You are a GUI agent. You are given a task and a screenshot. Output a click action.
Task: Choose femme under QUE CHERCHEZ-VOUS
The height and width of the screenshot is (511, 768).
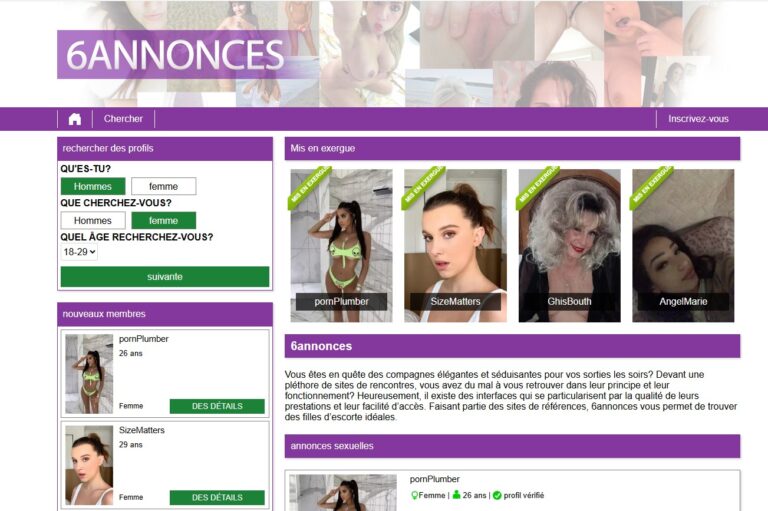[164, 220]
